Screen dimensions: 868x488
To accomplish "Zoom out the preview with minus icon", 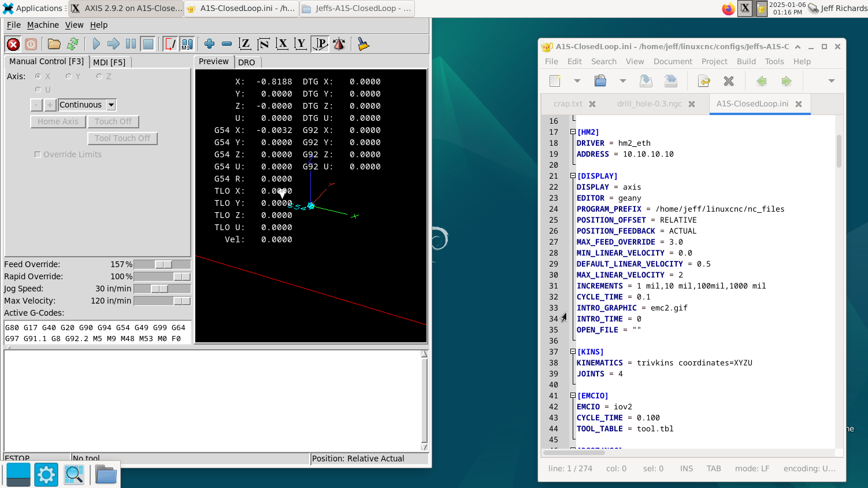I will point(227,44).
